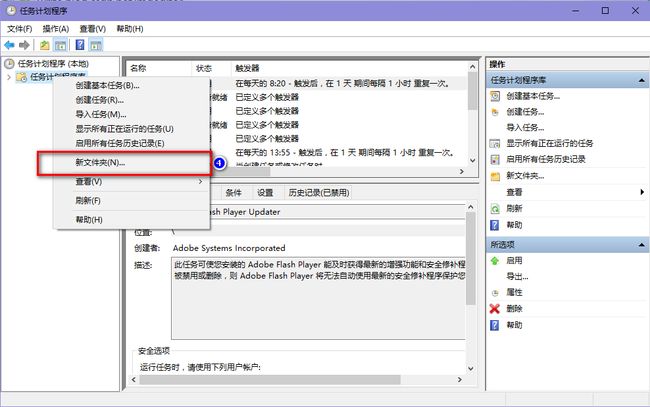Choose 创建任务(R)... from context menu
The image size is (650, 407).
point(131,100)
